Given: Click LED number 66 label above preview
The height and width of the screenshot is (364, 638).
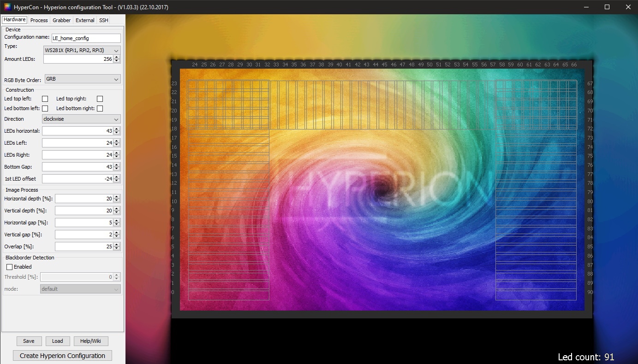Looking at the screenshot, I should tap(574, 65).
